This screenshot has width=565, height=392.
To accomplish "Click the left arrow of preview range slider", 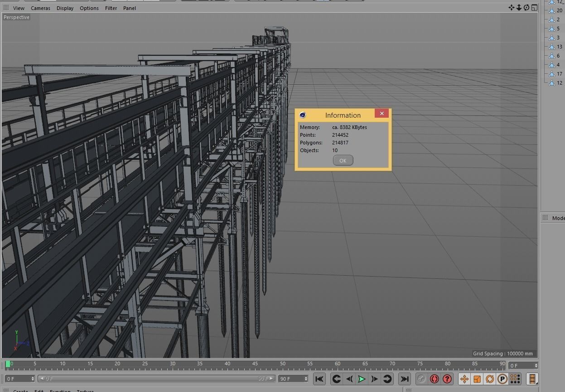I will tap(41, 378).
